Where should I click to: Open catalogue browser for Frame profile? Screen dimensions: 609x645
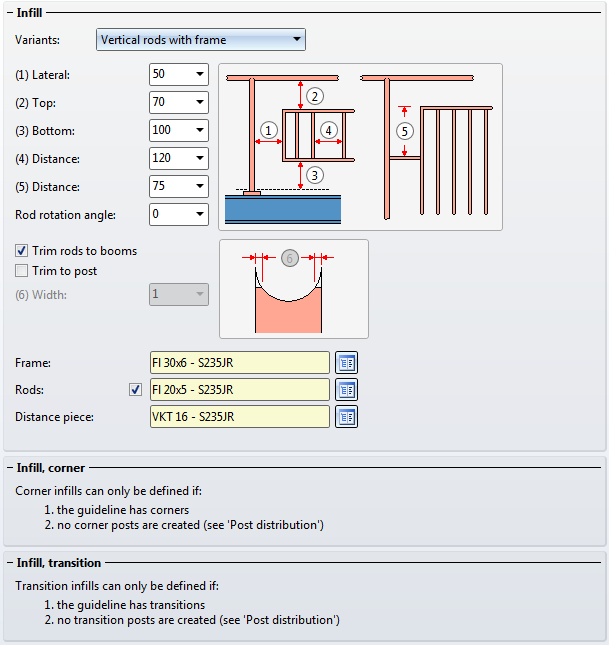pyautogui.click(x=346, y=362)
